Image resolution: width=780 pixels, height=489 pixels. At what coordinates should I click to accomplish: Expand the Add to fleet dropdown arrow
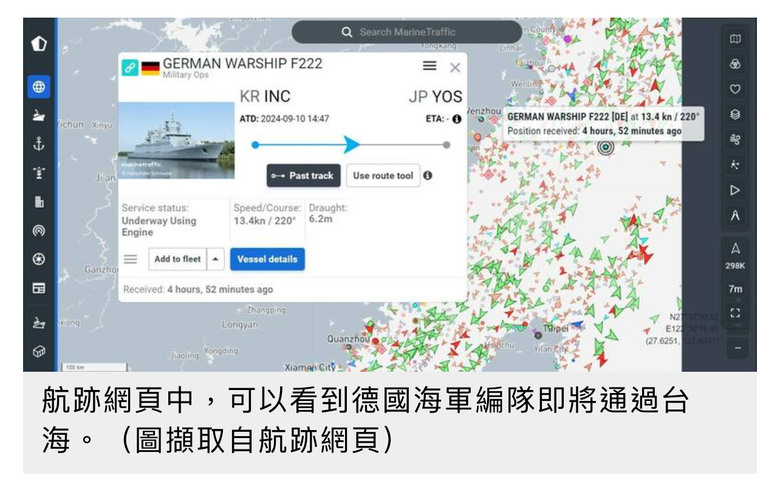[215, 259]
